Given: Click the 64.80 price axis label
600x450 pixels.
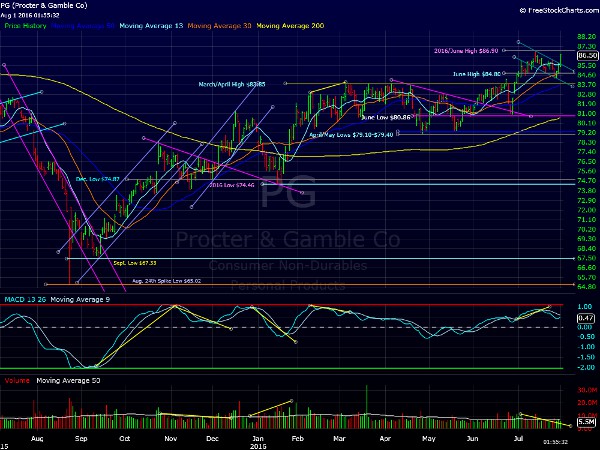Looking at the screenshot, I should pos(586,287).
